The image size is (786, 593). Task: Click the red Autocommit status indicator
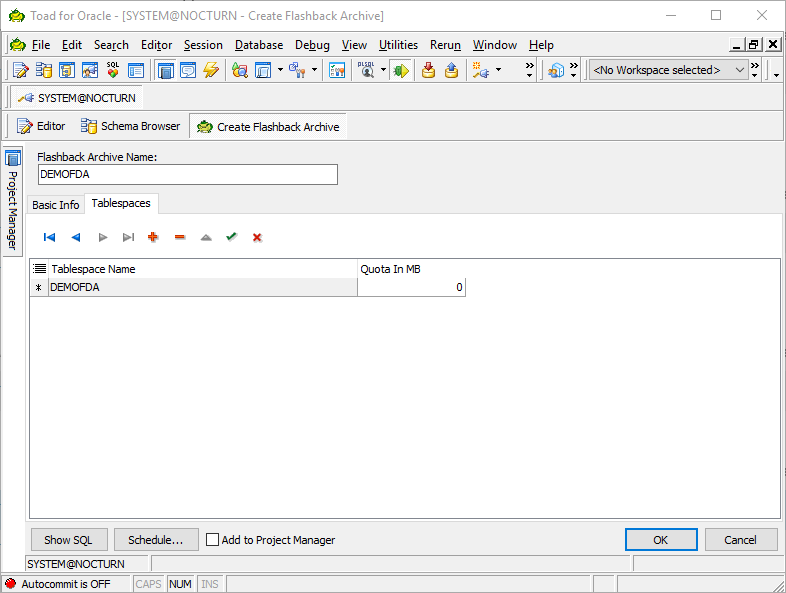pos(10,583)
